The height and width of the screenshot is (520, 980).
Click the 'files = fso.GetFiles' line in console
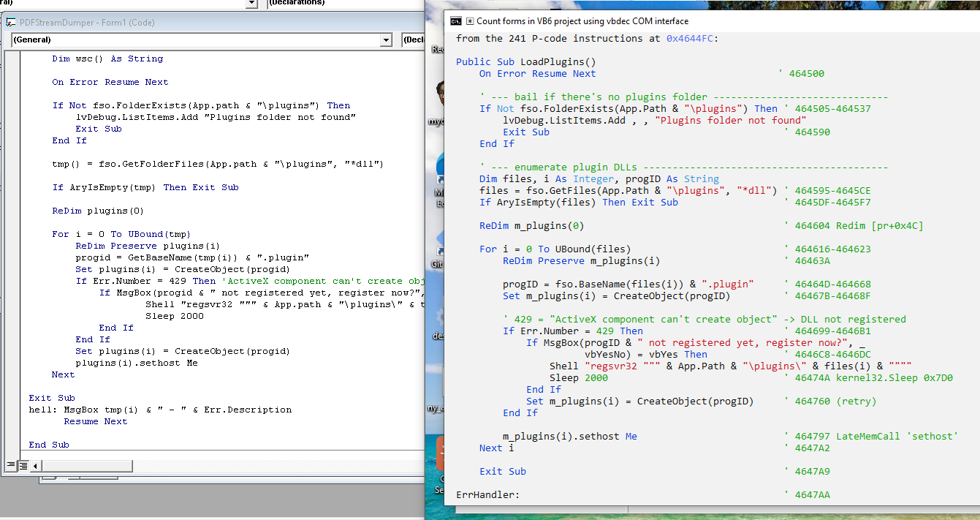[x=628, y=190]
